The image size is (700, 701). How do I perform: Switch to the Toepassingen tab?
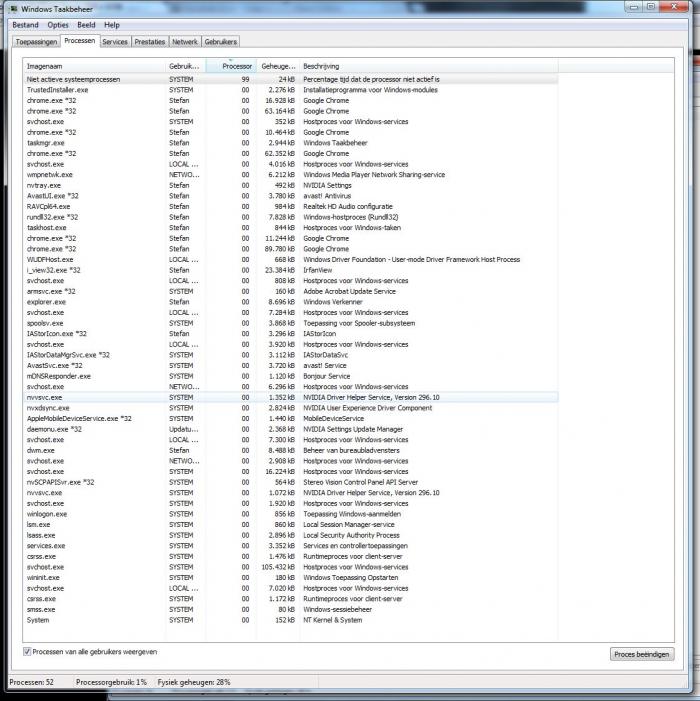point(36,42)
